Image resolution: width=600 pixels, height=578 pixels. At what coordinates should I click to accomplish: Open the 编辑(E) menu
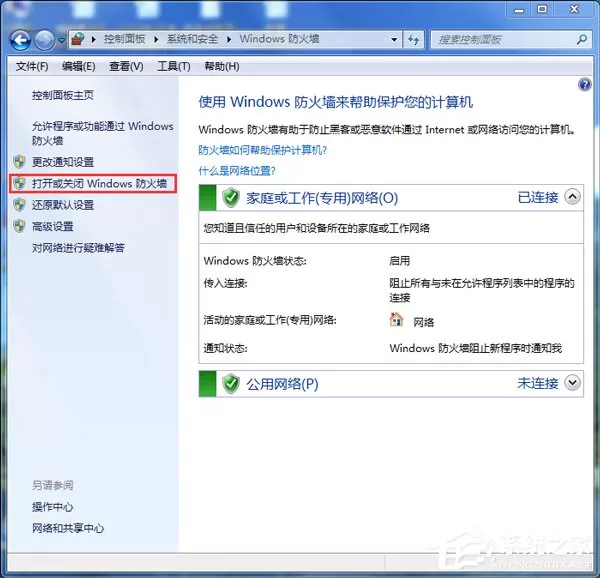click(78, 66)
